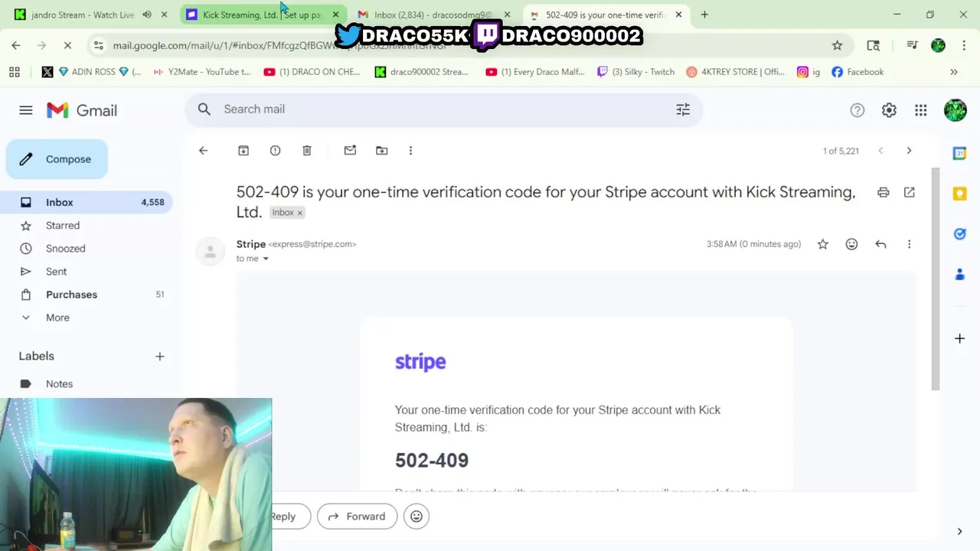This screenshot has width=980, height=551.
Task: Star the Stripe message
Action: pos(823,244)
